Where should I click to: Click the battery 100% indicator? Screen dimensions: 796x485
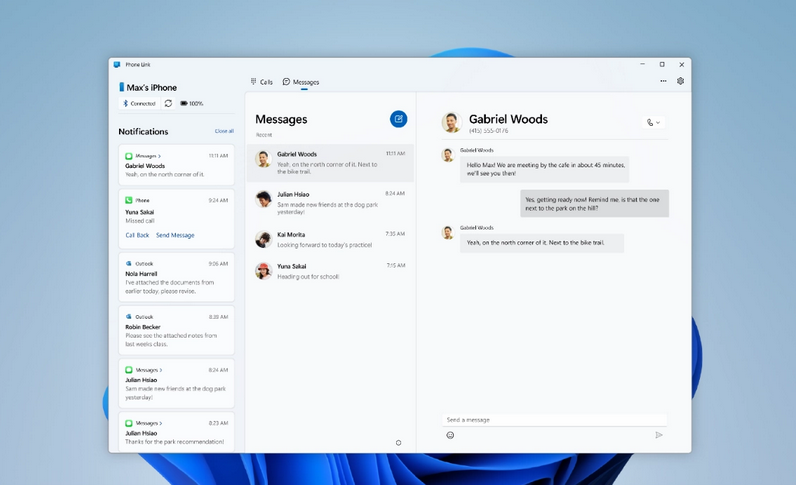point(191,103)
